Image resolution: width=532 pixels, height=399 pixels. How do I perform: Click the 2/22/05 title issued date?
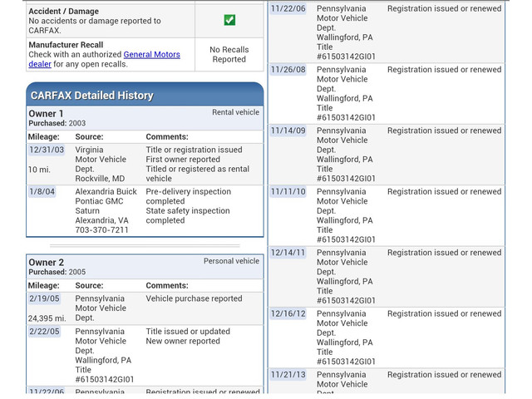(x=45, y=332)
